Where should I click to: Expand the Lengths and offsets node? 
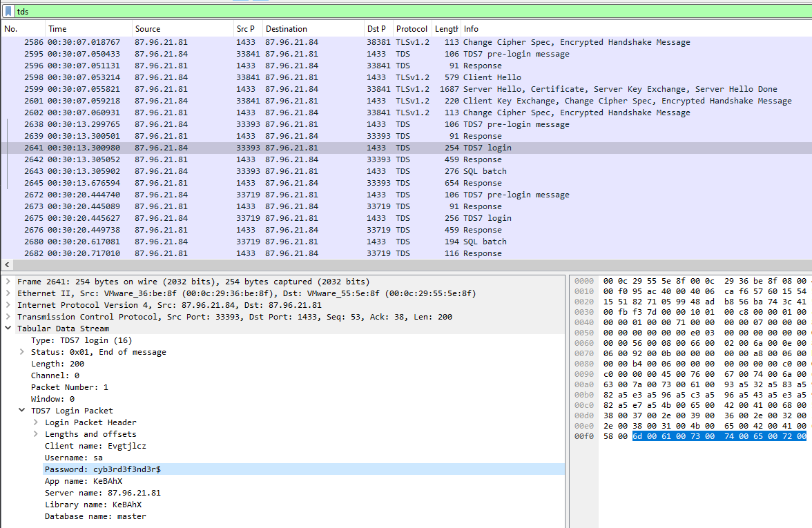tap(36, 434)
